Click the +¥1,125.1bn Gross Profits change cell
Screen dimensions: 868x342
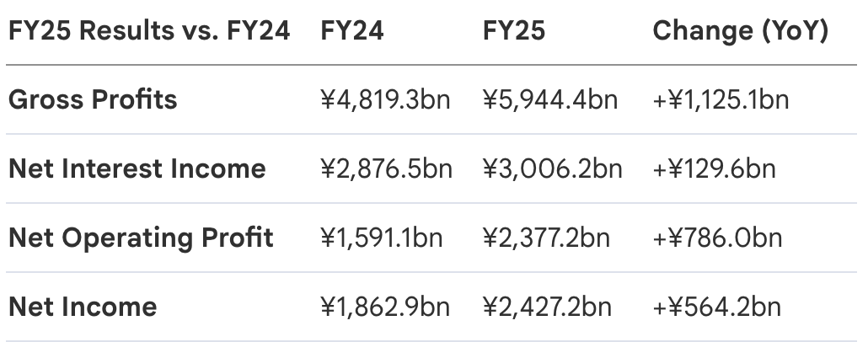click(721, 100)
